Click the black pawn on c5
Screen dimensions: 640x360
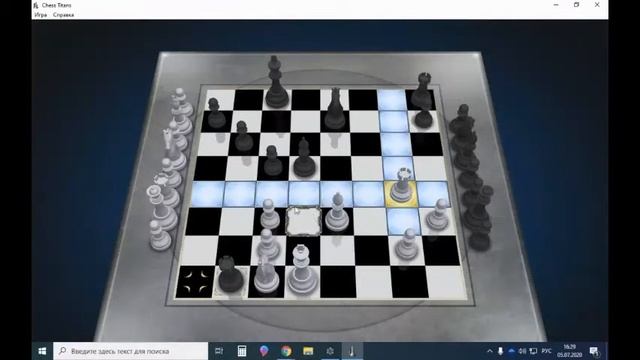[x=273, y=161]
